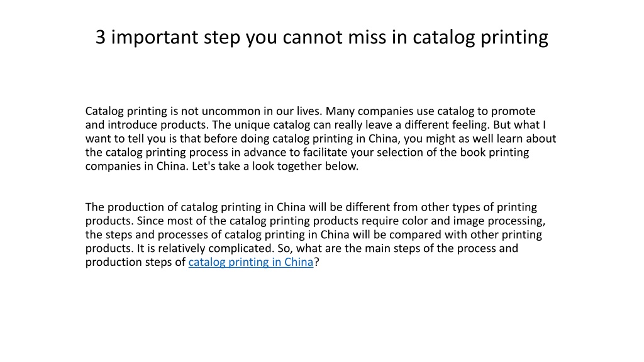Click the sentence 'Let's take a look together below.'
Screen dimensions: 644x362
275,166
